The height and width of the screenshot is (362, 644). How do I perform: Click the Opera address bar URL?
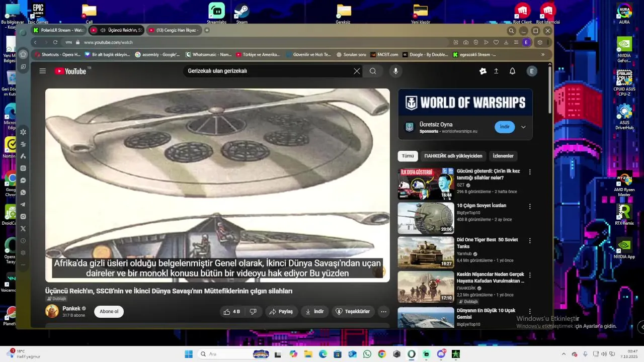click(x=108, y=43)
